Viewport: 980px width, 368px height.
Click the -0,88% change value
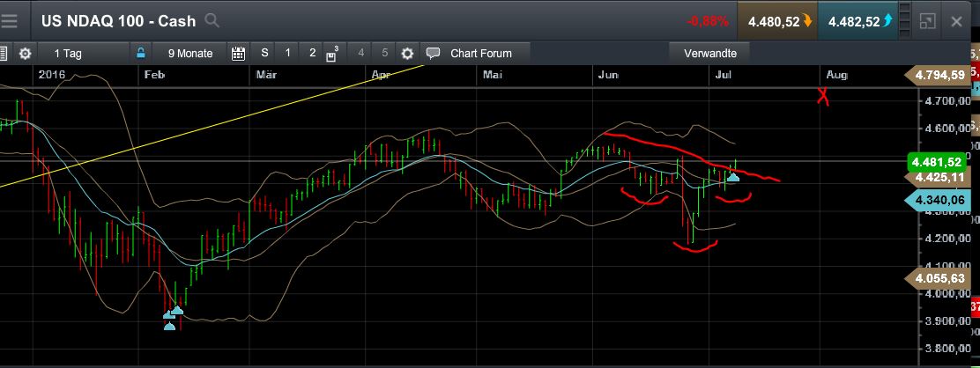[x=708, y=21]
